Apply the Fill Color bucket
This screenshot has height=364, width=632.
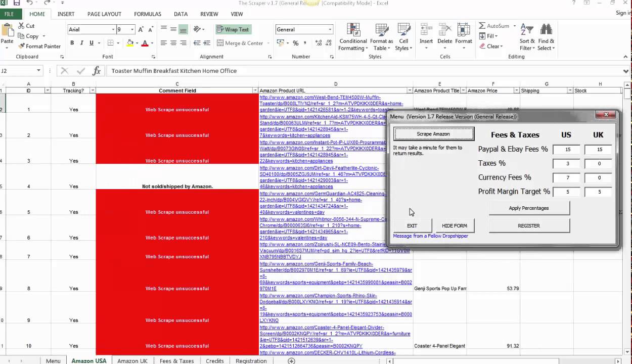tap(130, 43)
